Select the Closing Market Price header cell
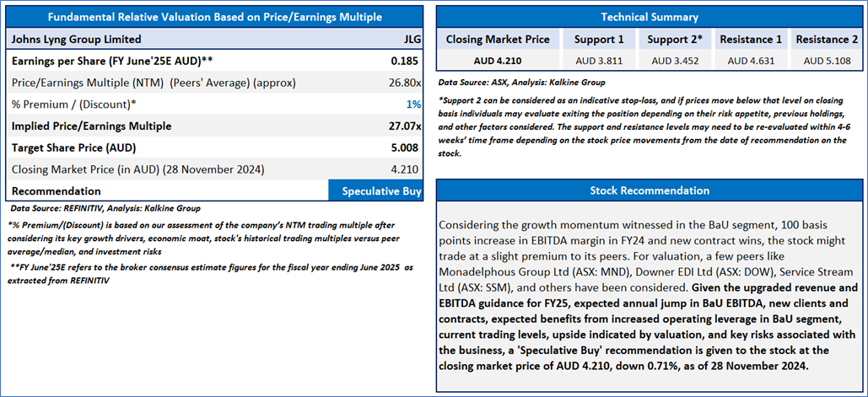868x397 pixels. click(x=499, y=40)
